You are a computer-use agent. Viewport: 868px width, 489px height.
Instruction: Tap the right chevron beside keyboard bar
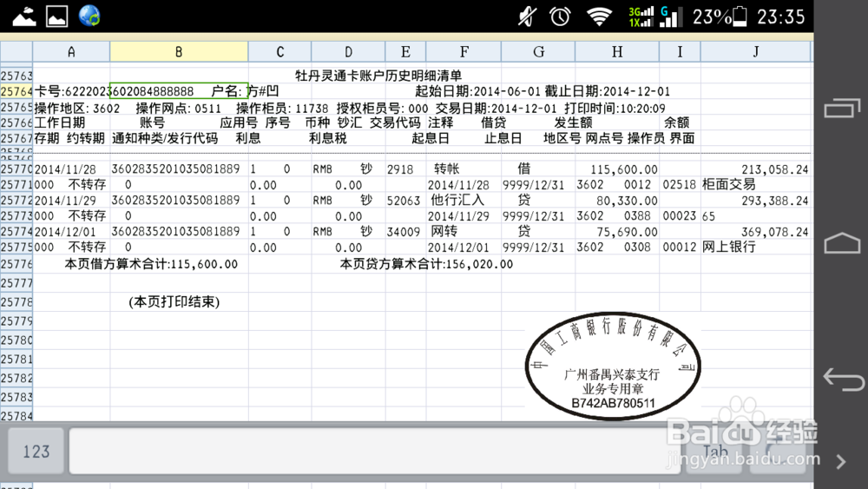[841, 461]
